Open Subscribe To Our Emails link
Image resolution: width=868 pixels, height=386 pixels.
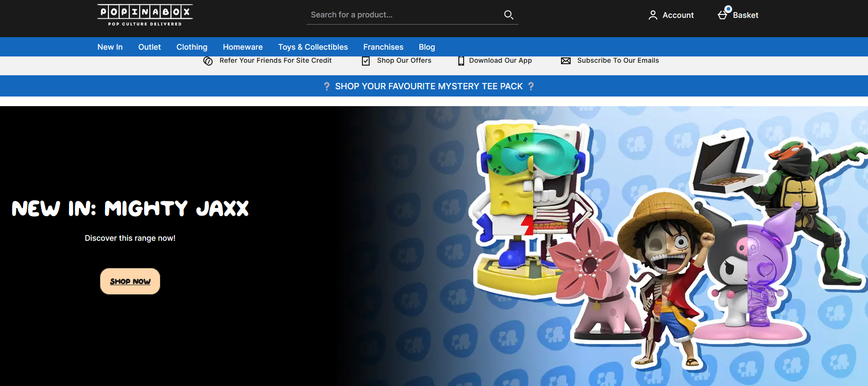[618, 61]
